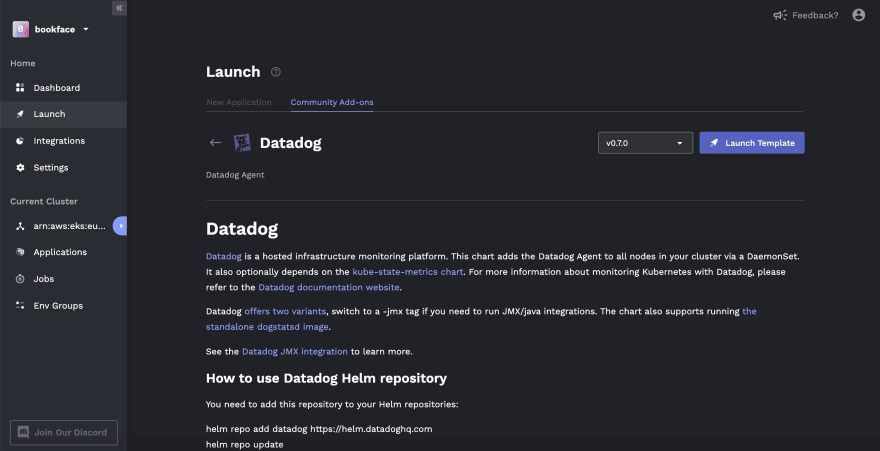Open the Applications page
The width and height of the screenshot is (880, 451).
[63, 252]
